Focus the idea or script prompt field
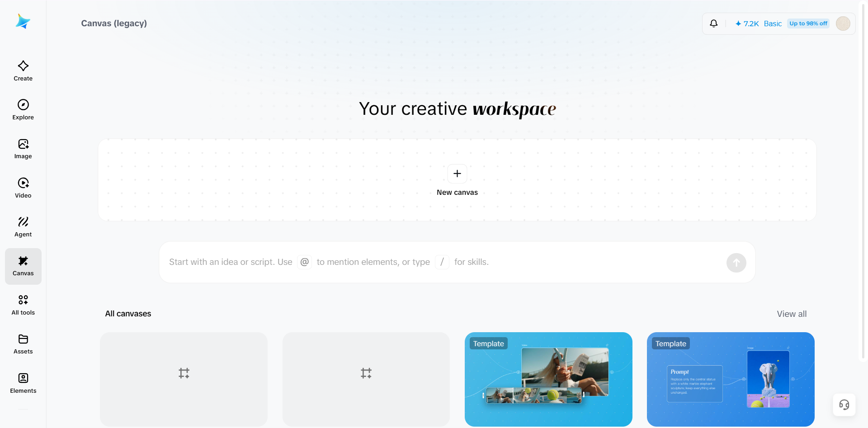 pyautogui.click(x=457, y=262)
